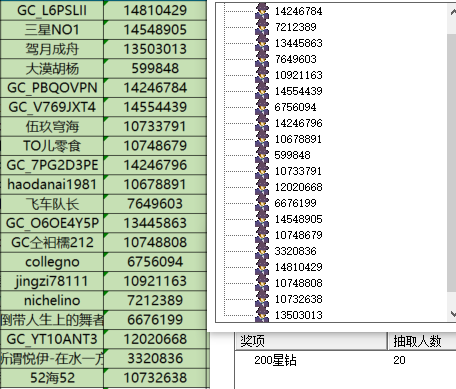The height and width of the screenshot is (389, 456).
Task: Click the user icon beside 10748808
Action: 262,283
